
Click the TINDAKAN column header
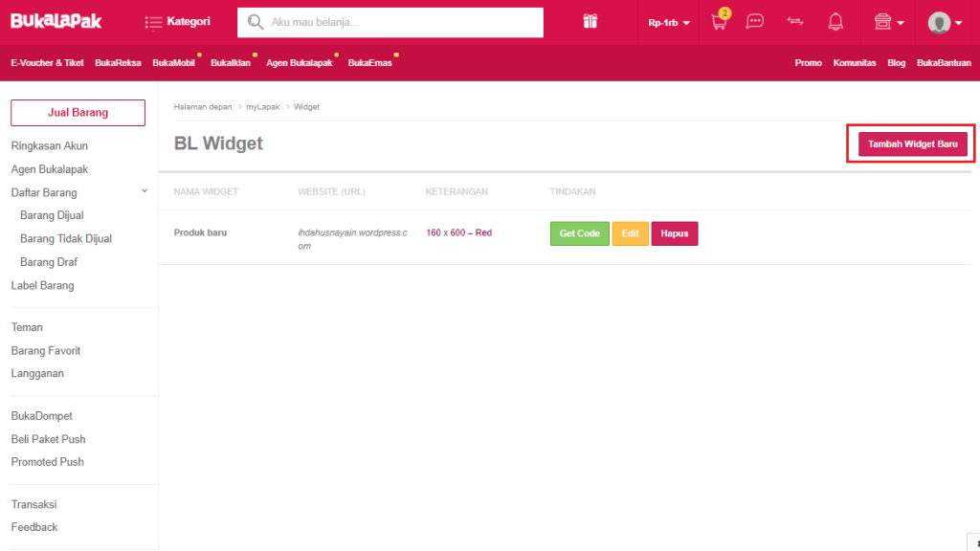tap(572, 191)
